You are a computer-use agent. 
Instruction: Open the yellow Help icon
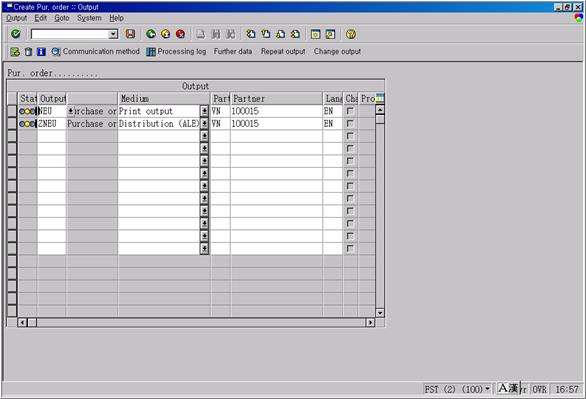click(351, 34)
